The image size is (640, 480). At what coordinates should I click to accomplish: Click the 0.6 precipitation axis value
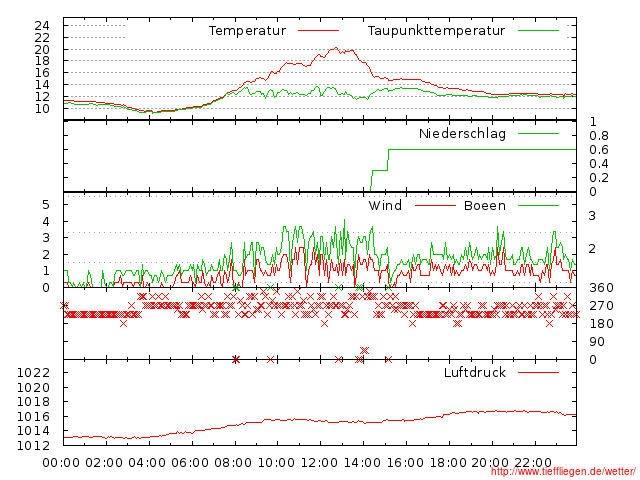598,149
